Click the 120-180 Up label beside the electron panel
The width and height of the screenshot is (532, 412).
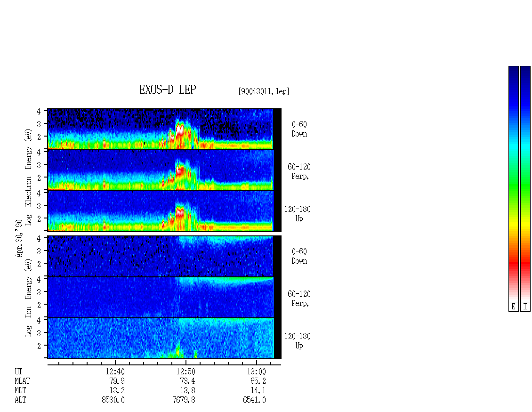click(x=298, y=214)
